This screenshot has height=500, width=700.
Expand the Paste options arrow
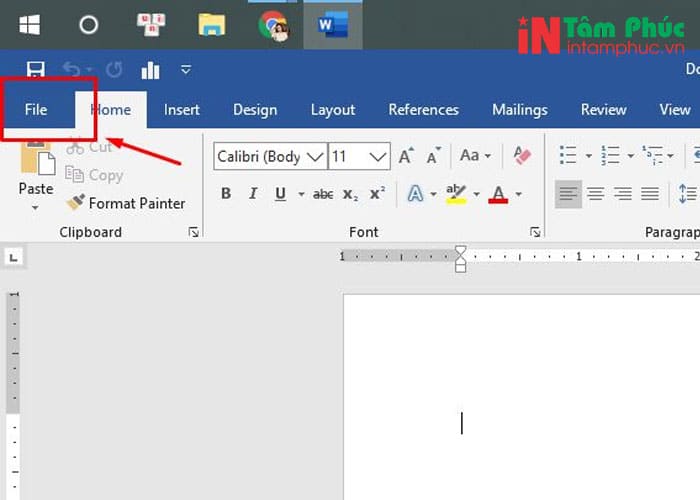click(35, 208)
